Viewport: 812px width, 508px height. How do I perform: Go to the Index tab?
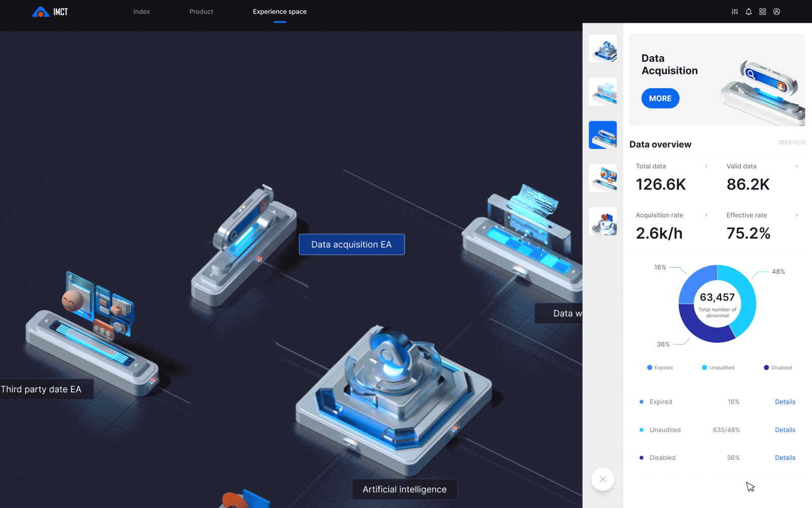(142, 12)
